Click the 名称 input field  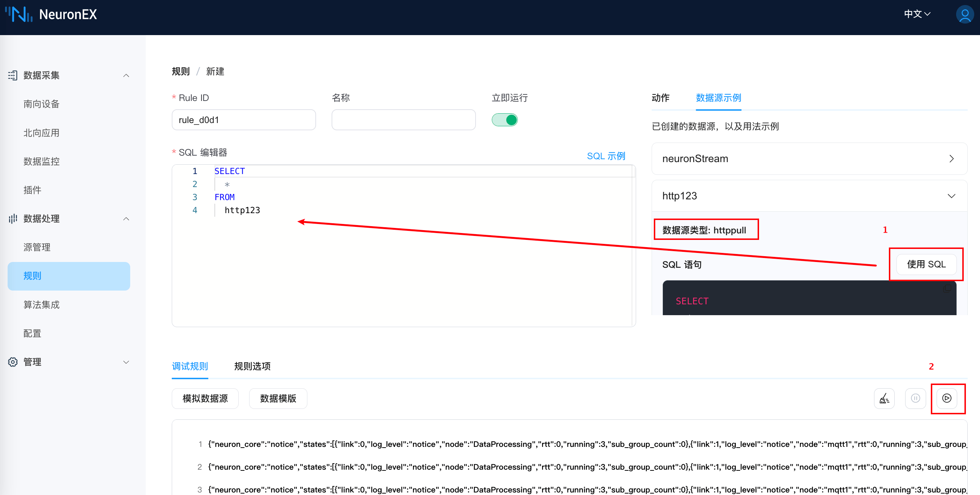(x=403, y=120)
